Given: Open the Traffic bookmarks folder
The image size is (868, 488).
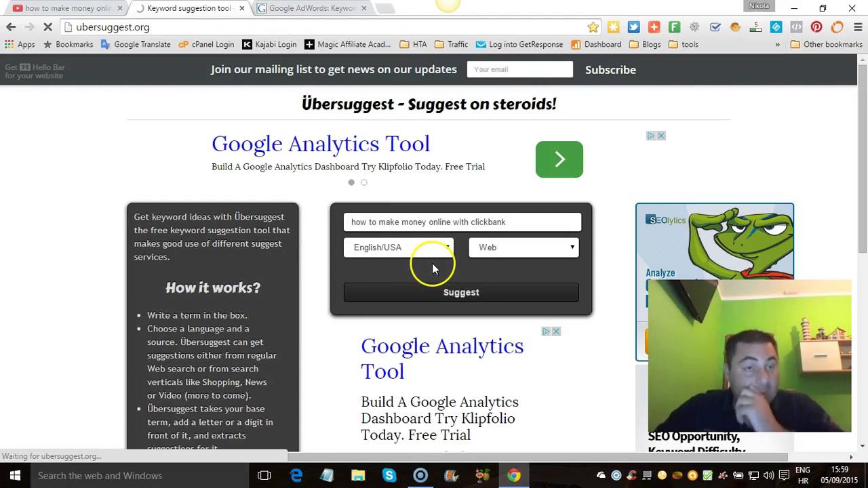Looking at the screenshot, I should coord(452,44).
